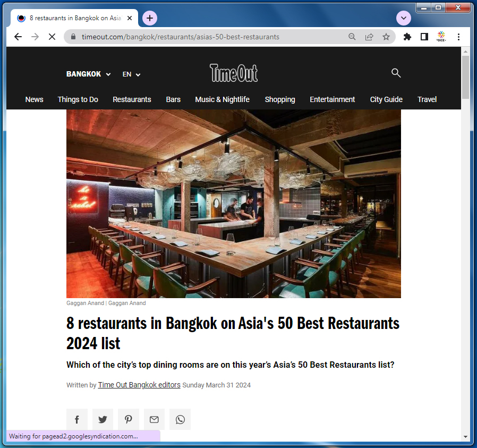Open the Travel section
Image resolution: width=477 pixels, height=448 pixels.
click(x=427, y=99)
